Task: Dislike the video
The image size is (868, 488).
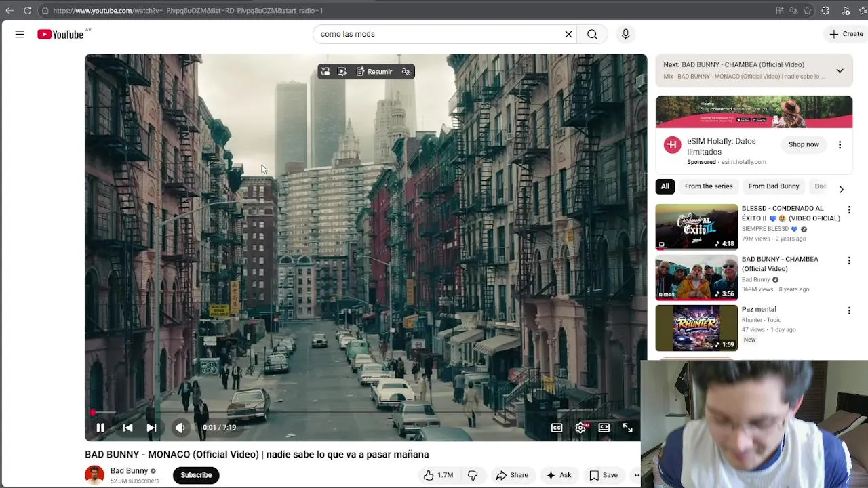Action: [x=473, y=475]
